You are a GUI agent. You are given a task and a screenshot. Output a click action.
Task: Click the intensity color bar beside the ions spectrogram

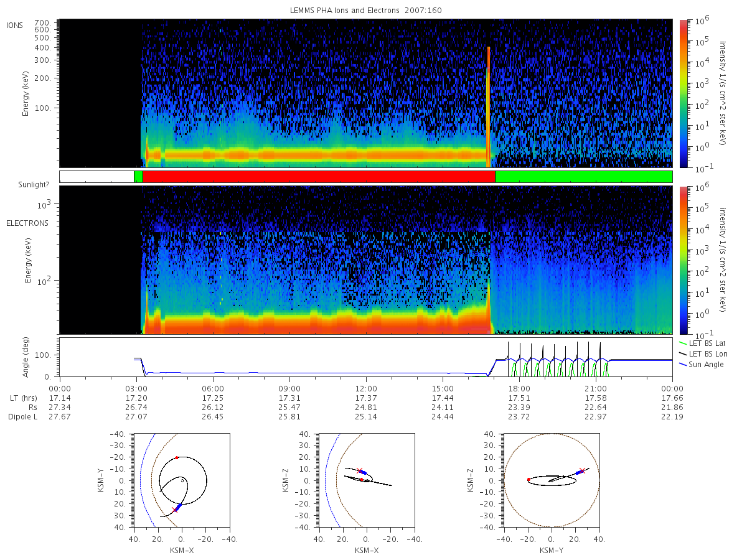coord(683,93)
